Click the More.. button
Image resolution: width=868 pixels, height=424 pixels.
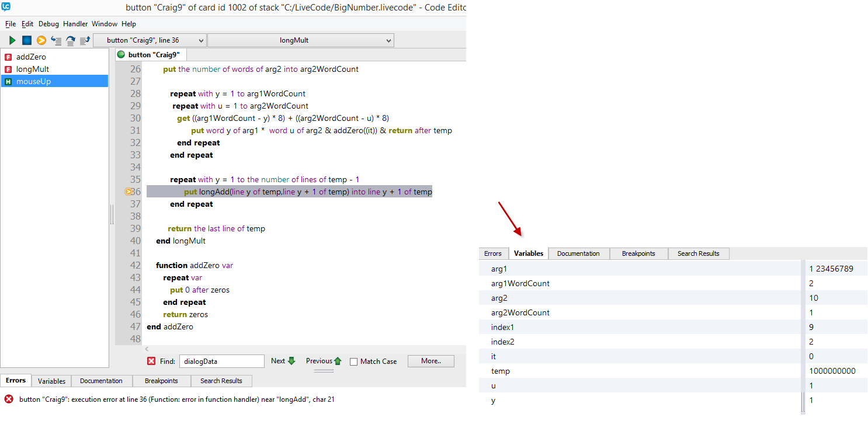point(430,361)
